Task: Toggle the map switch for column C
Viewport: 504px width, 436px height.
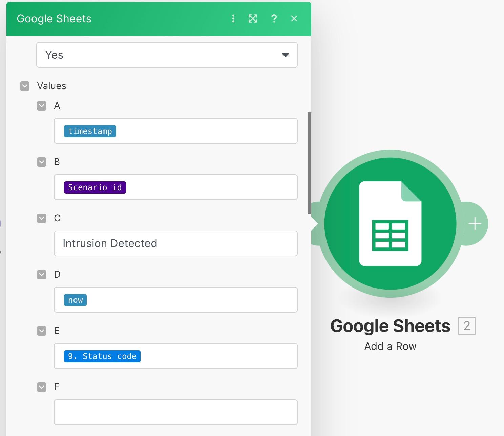Action: (x=42, y=218)
